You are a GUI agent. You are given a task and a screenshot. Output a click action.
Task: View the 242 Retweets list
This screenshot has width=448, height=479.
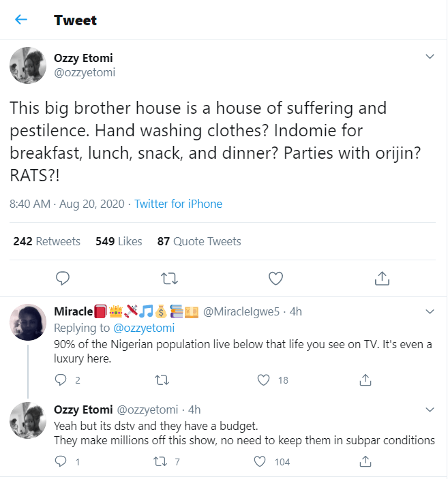point(47,241)
